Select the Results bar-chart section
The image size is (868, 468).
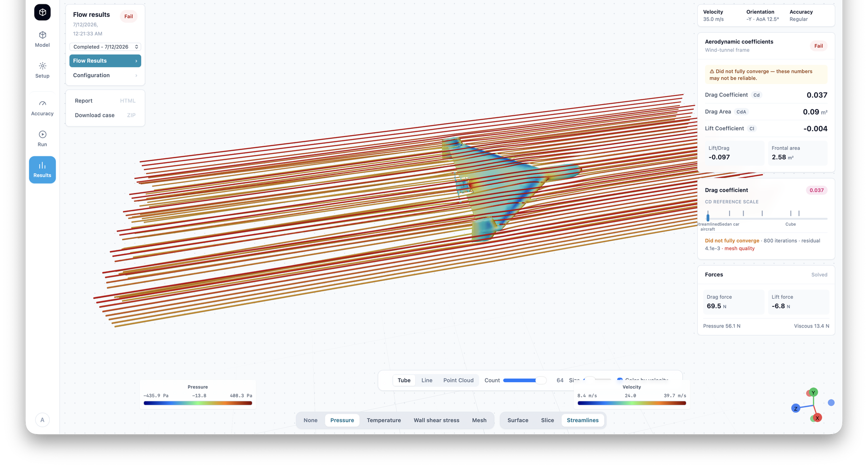coord(42,170)
